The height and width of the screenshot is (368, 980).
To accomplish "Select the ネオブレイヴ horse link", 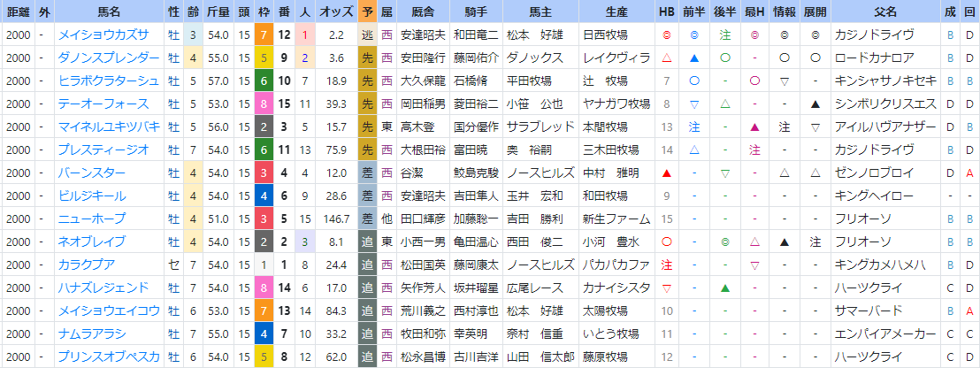I will [x=92, y=241].
